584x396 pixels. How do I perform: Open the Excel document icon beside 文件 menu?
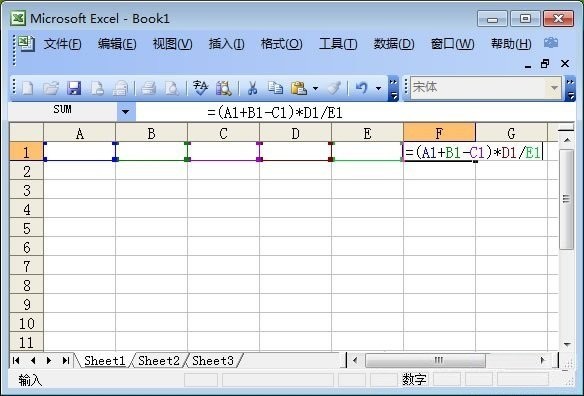(x=26, y=44)
